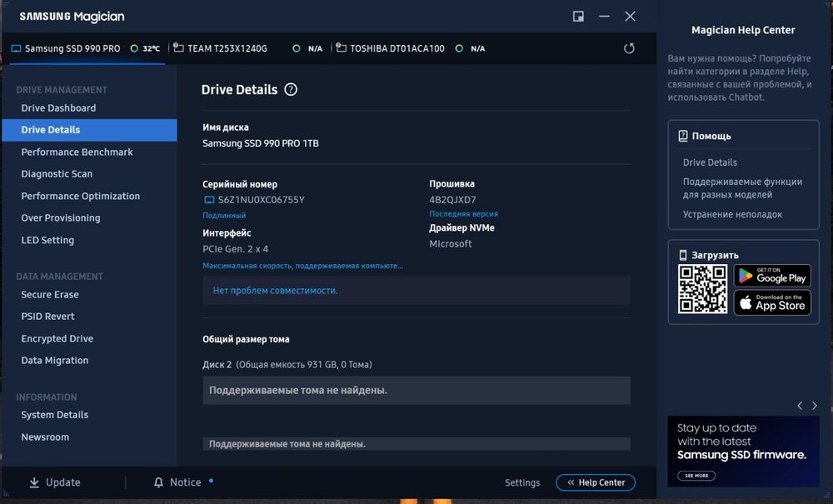Click the Microsoft NVMe driver value
This screenshot has width=833, height=504.
tap(451, 244)
